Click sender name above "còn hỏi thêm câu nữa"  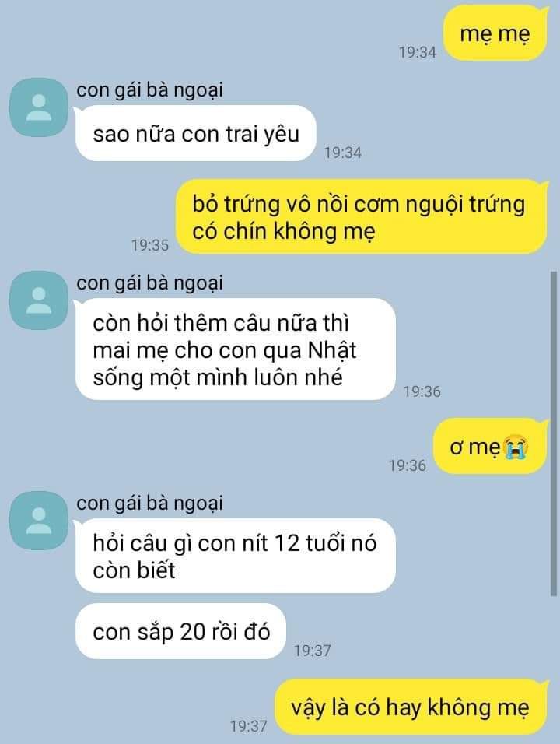tap(149, 283)
